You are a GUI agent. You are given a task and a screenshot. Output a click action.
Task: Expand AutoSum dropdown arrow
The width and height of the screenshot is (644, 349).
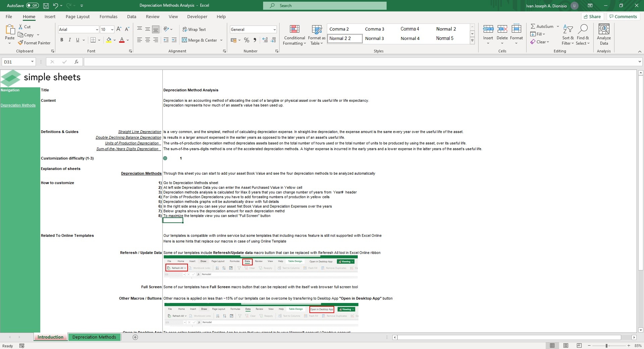point(558,27)
